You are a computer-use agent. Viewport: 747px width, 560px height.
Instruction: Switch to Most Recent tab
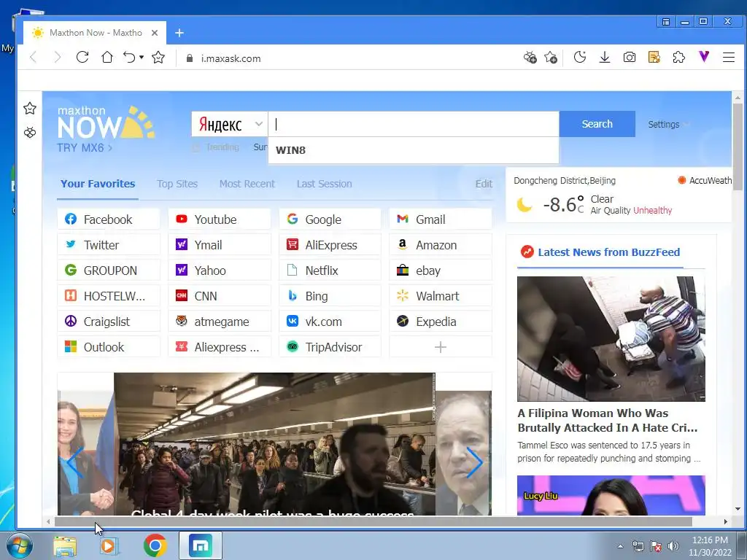247,184
